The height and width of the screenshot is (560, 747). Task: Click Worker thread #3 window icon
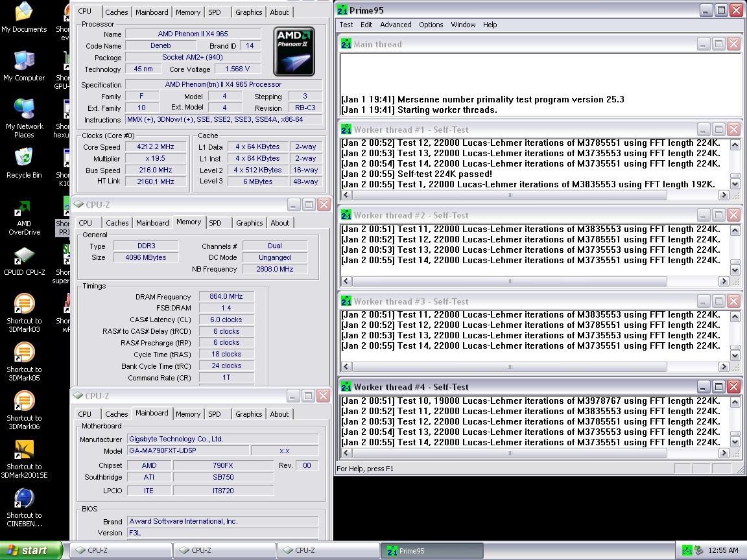(346, 301)
